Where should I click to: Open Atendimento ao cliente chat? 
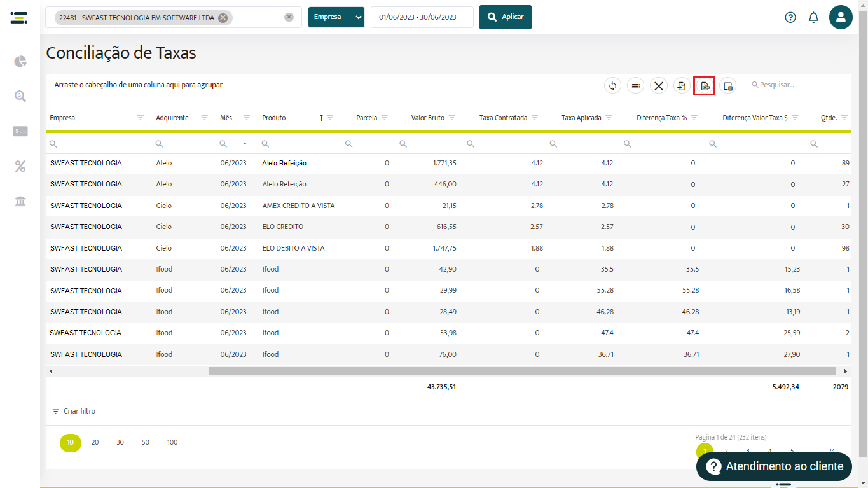pos(774,466)
